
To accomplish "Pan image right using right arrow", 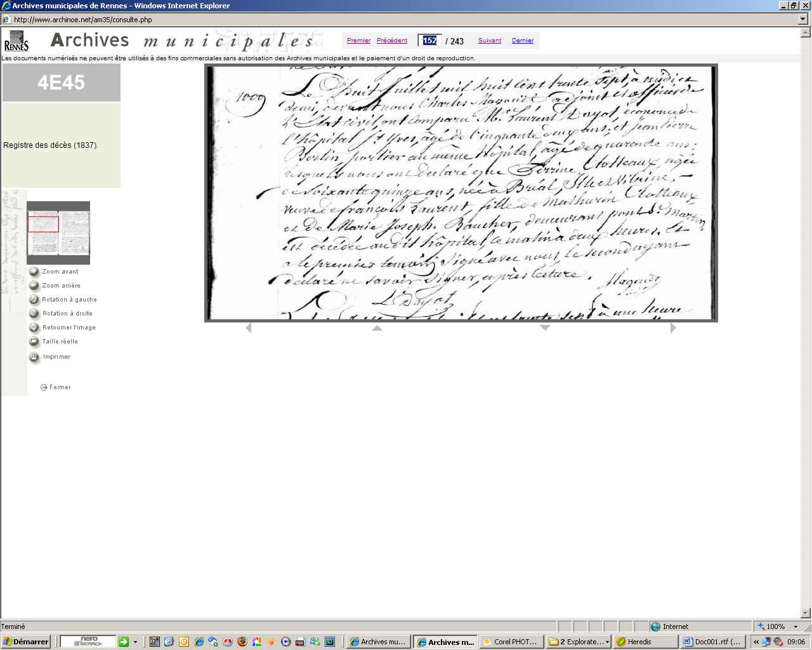I will [x=673, y=328].
